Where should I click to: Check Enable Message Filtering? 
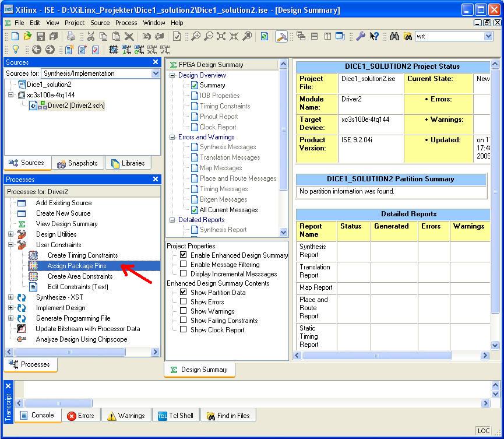(183, 264)
